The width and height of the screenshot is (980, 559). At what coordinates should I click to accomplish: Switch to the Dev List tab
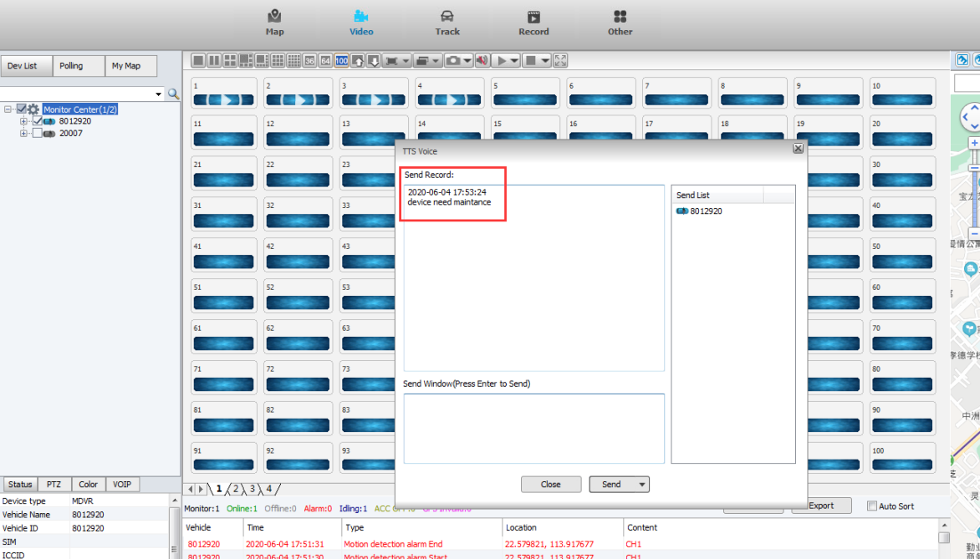(x=26, y=65)
